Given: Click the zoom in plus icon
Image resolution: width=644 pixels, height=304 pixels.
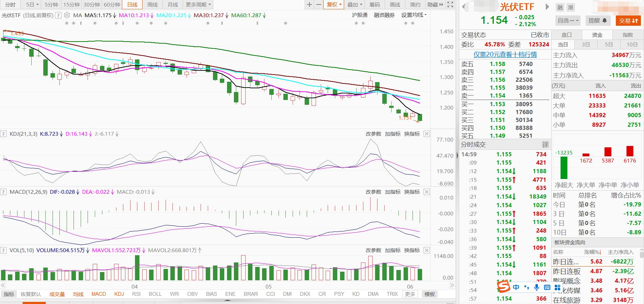Looking at the screenshot, I should pyautogui.click(x=309, y=4).
